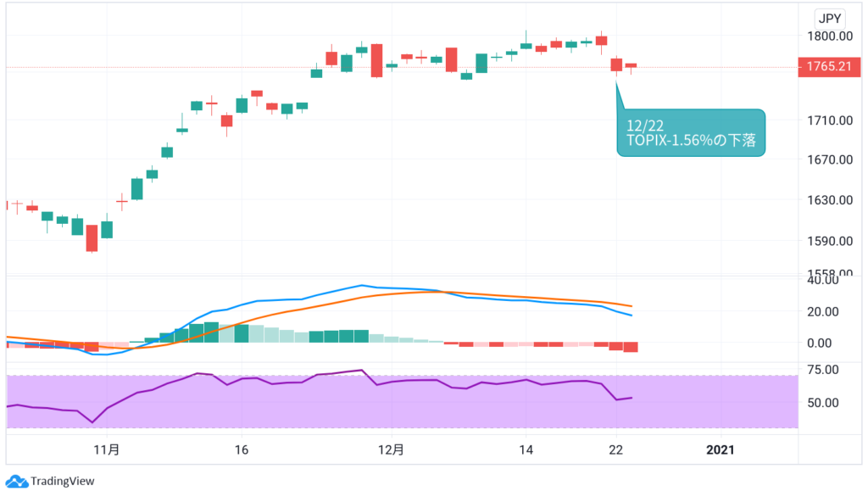Image resolution: width=868 pixels, height=497 pixels.
Task: Click the TradingView text link
Action: point(62,482)
